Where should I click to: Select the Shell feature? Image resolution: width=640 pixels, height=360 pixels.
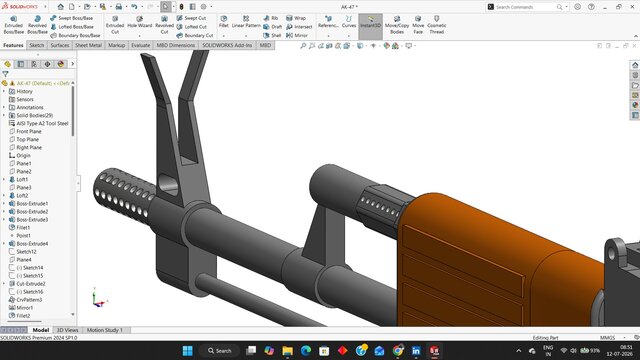272,36
